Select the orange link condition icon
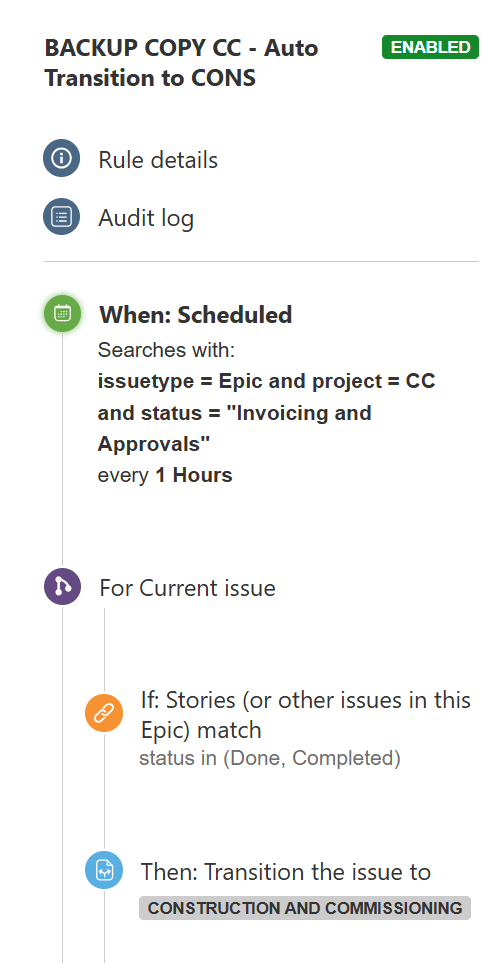The image size is (502, 963). coord(104,713)
